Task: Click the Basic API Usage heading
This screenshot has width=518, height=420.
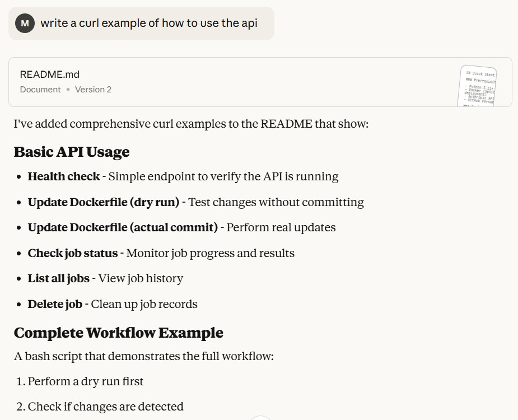Action: [x=72, y=152]
